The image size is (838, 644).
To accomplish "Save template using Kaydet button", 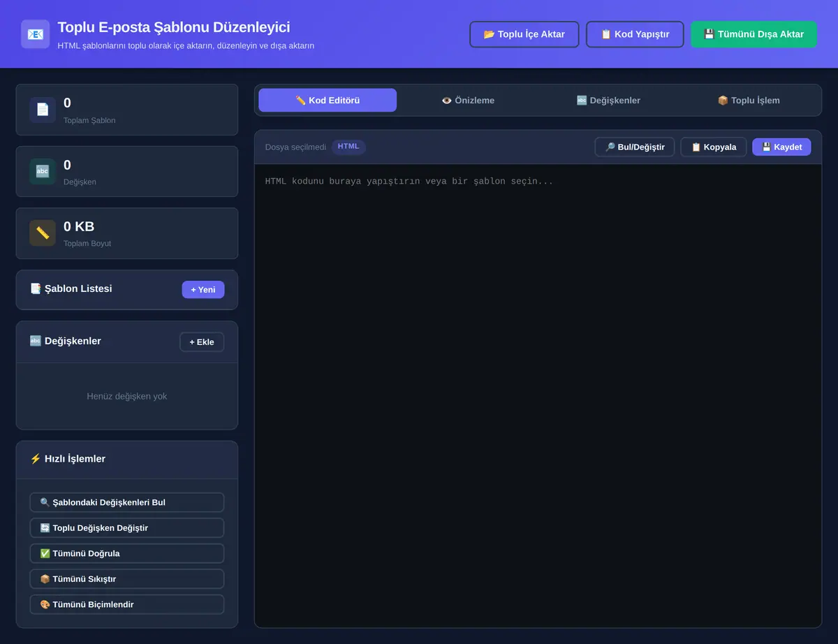I will click(x=781, y=147).
